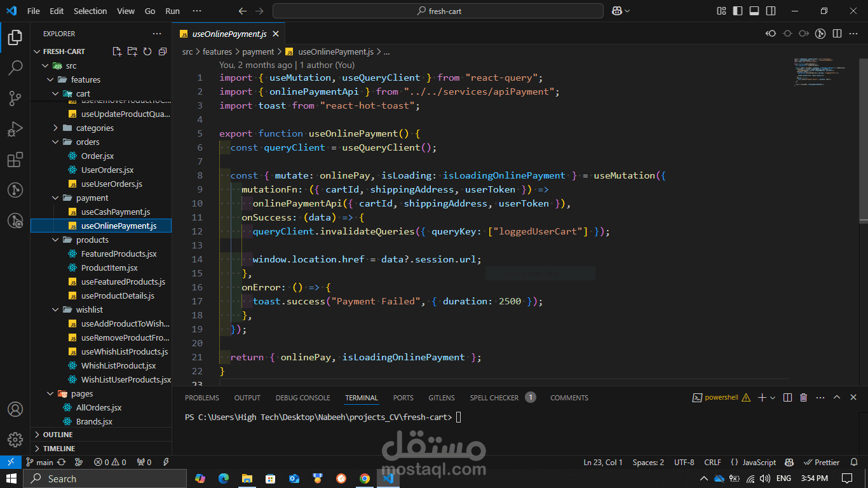Click Windows taskbar Search box
The image size is (868, 488).
pos(105,478)
